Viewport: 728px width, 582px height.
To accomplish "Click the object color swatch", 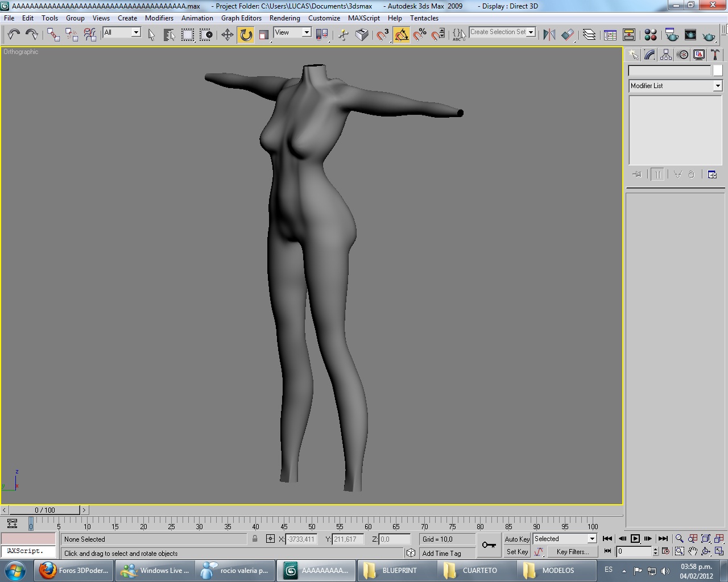I will [x=717, y=70].
